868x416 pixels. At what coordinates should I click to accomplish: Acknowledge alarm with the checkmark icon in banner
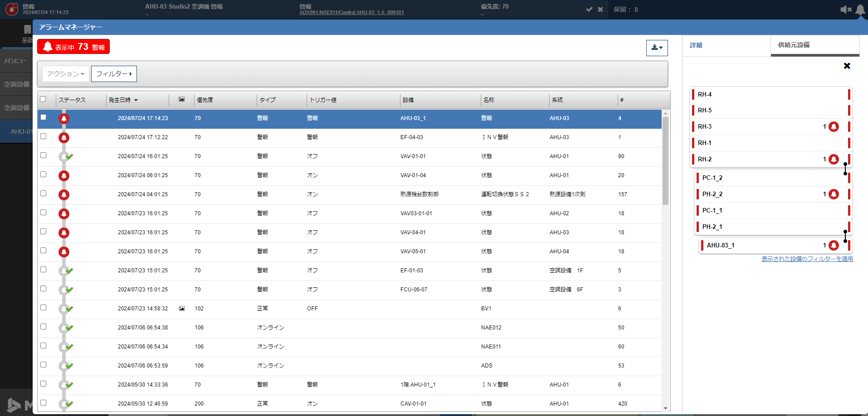(x=589, y=10)
